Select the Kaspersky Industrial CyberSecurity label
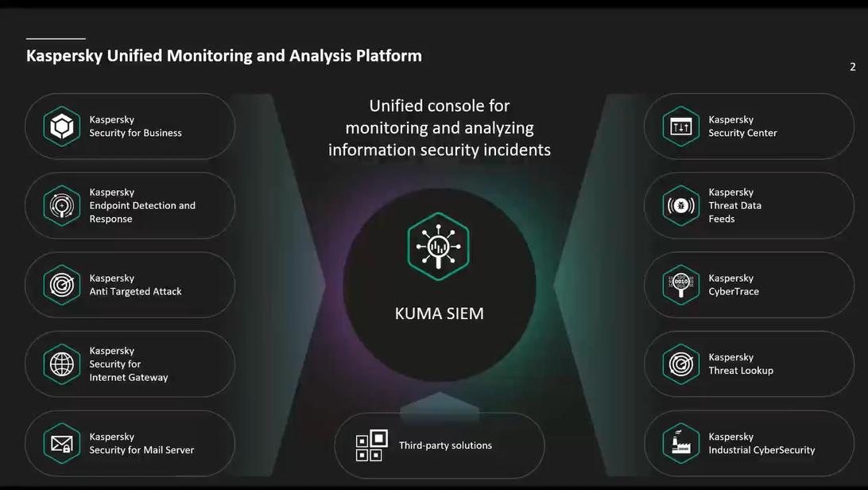Screen dimensions: 868x490 (761, 443)
